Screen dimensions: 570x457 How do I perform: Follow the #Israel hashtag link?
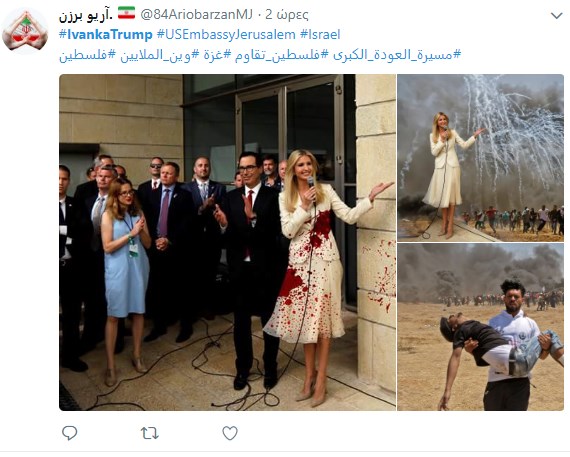(320, 35)
